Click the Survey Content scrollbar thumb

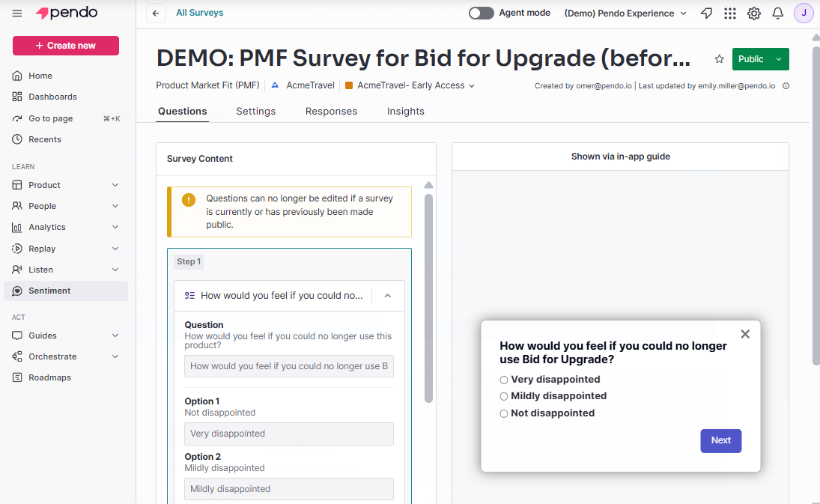[x=429, y=299]
